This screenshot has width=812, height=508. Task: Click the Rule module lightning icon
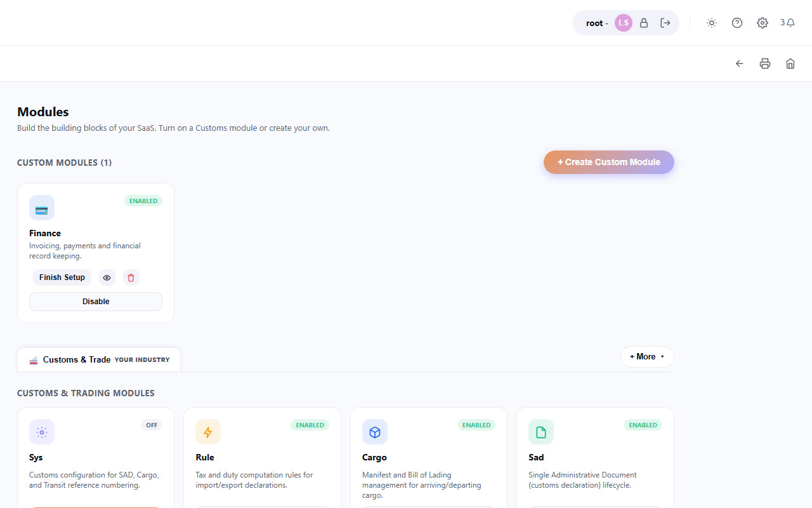pos(208,432)
